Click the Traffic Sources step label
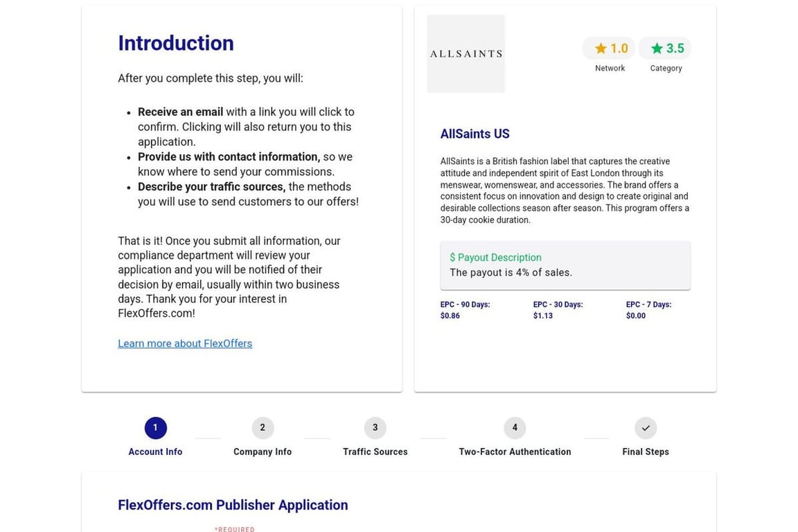The height and width of the screenshot is (532, 798). [x=375, y=452]
